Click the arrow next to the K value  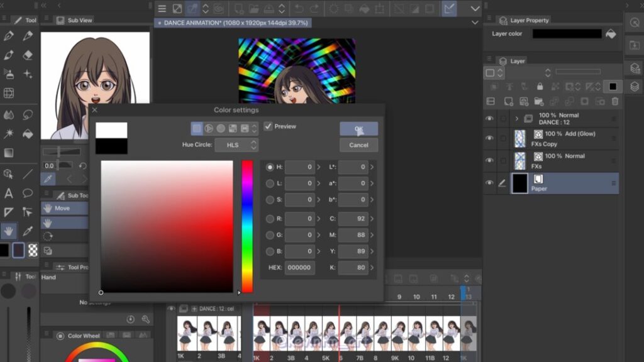click(x=372, y=268)
